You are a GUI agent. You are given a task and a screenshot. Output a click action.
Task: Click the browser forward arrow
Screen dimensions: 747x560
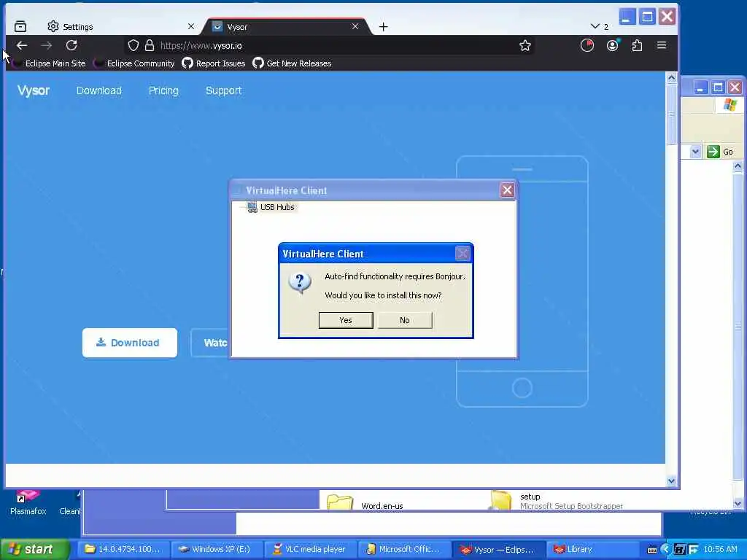[x=46, y=46]
